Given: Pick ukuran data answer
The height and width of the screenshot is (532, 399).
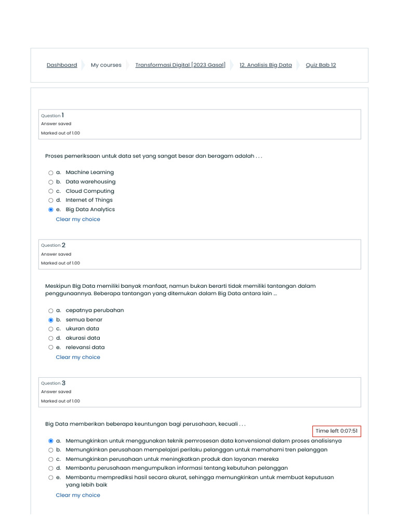Looking at the screenshot, I should (x=51, y=329).
